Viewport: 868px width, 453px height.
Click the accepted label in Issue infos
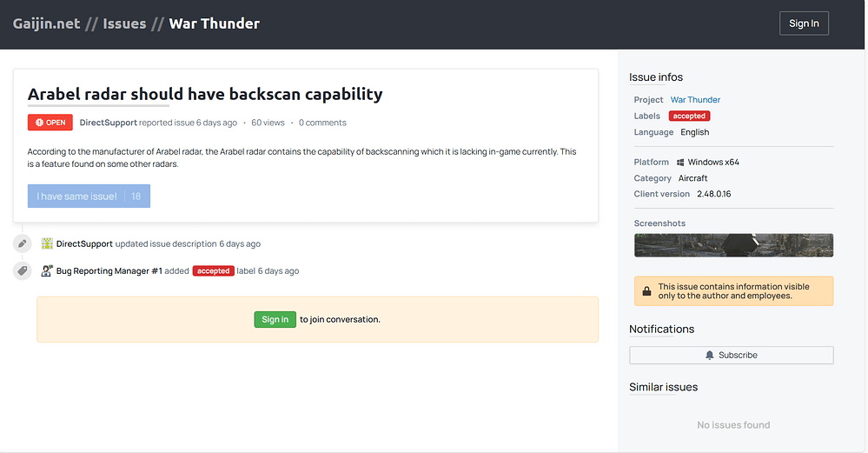[x=689, y=116]
